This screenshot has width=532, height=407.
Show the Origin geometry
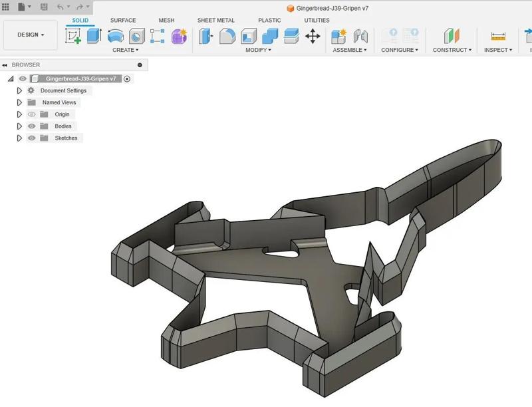coord(31,114)
